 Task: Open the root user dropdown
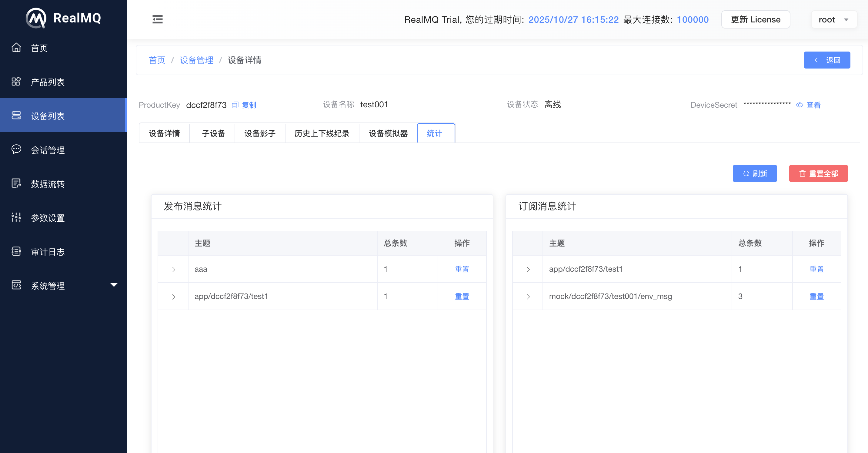click(x=834, y=19)
